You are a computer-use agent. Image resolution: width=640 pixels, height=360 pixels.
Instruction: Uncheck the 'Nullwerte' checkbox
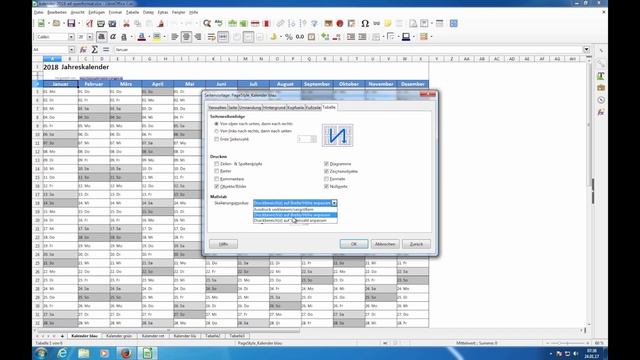pyautogui.click(x=326, y=186)
